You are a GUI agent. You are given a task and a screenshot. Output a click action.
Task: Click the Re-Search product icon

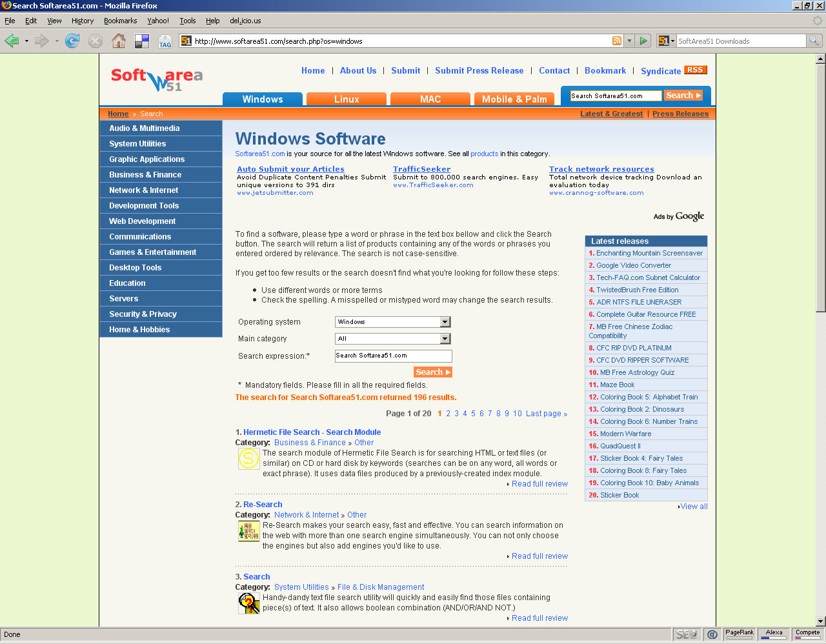(x=248, y=531)
